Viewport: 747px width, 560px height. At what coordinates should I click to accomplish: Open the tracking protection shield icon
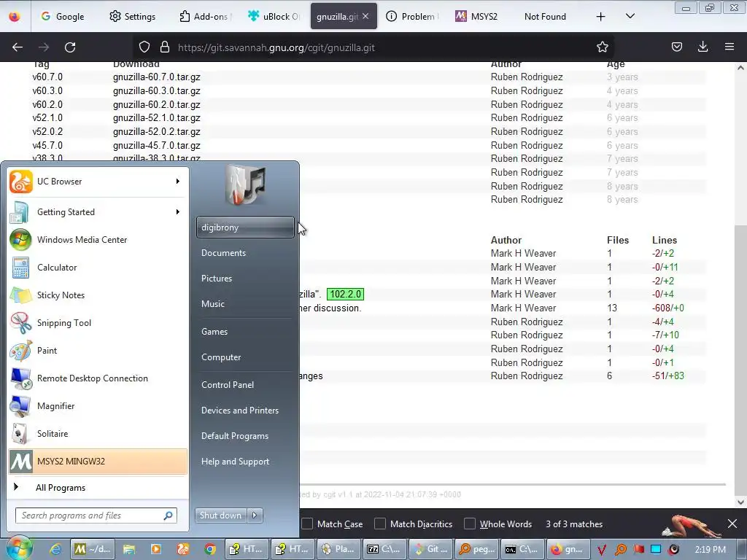[x=144, y=47]
